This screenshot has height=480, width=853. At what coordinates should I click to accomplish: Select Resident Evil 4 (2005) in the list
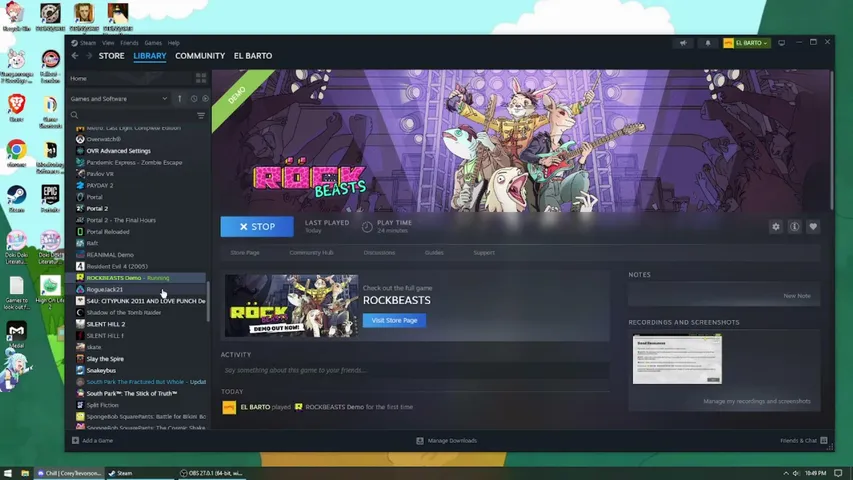[x=117, y=266]
